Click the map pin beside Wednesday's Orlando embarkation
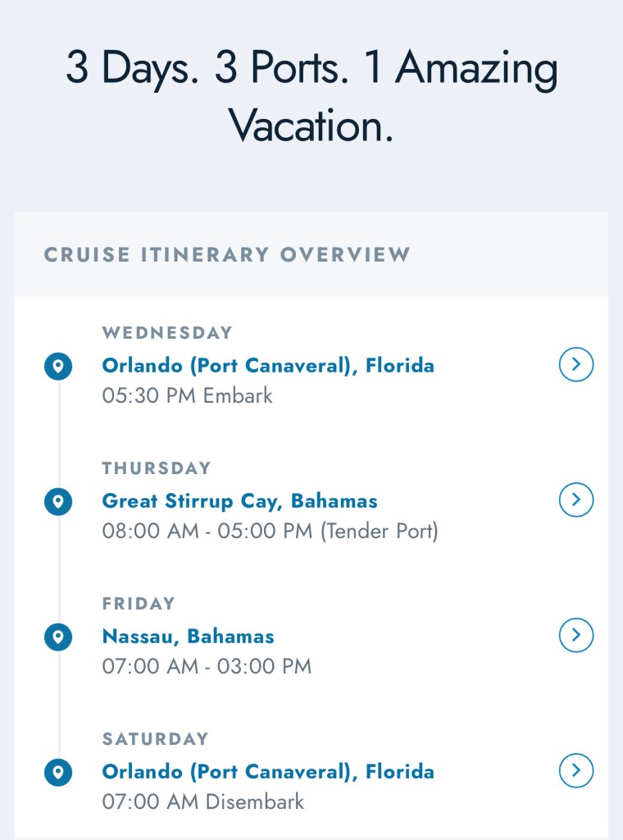The width and height of the screenshot is (623, 840). (58, 366)
